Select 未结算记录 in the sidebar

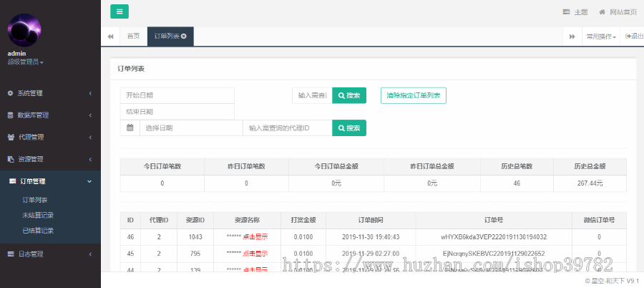(38, 215)
